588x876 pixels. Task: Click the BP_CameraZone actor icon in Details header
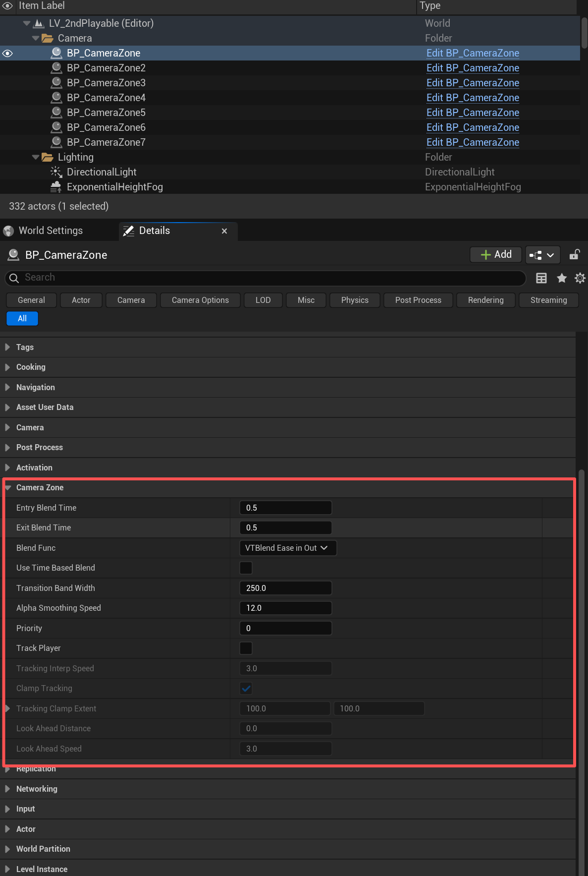pos(13,255)
